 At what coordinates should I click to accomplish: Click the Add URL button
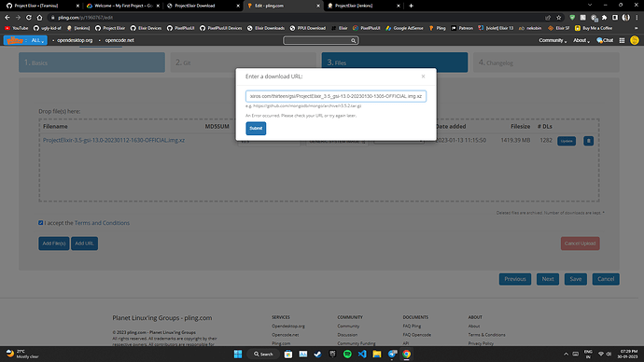84,244
